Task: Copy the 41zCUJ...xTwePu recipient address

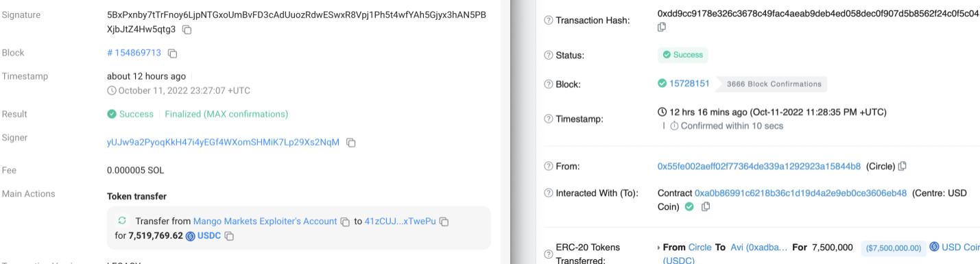Action: click(444, 221)
